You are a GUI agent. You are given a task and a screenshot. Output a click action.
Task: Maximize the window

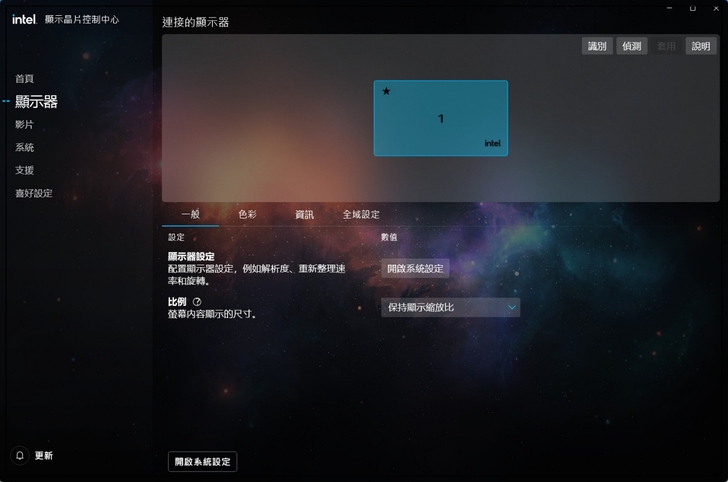[693, 8]
